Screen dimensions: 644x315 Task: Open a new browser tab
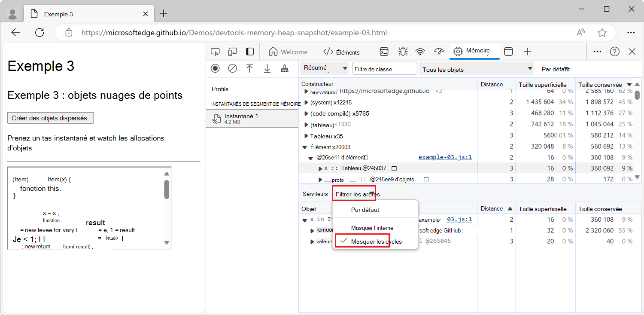(x=163, y=14)
